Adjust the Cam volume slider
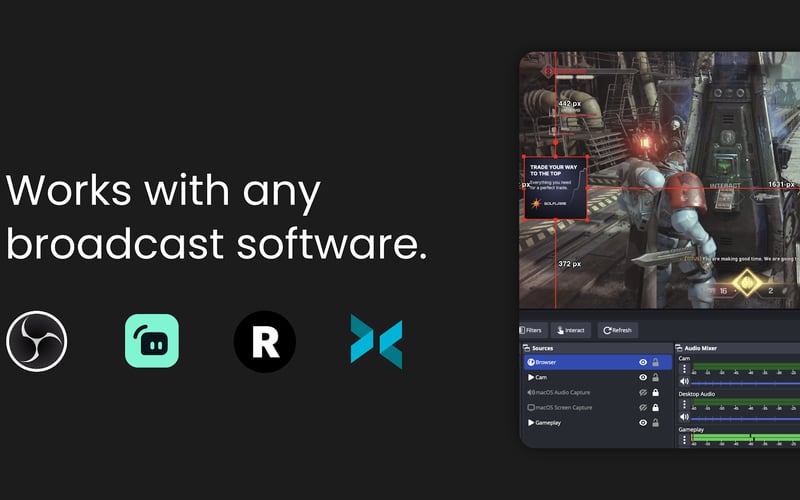The image size is (800, 500). pyautogui.click(x=745, y=383)
